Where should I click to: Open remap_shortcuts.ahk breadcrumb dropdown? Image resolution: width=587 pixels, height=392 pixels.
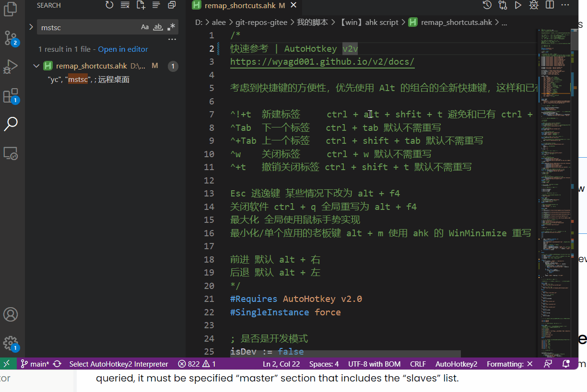456,22
